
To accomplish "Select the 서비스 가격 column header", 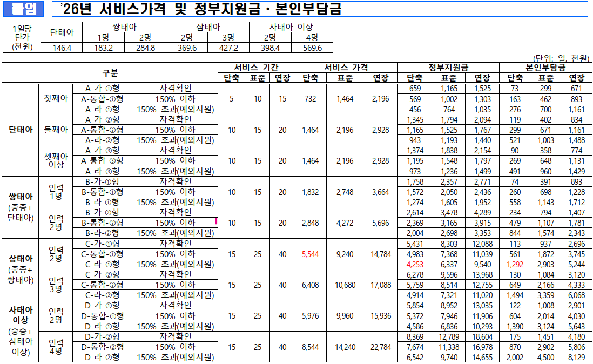I will [347, 68].
